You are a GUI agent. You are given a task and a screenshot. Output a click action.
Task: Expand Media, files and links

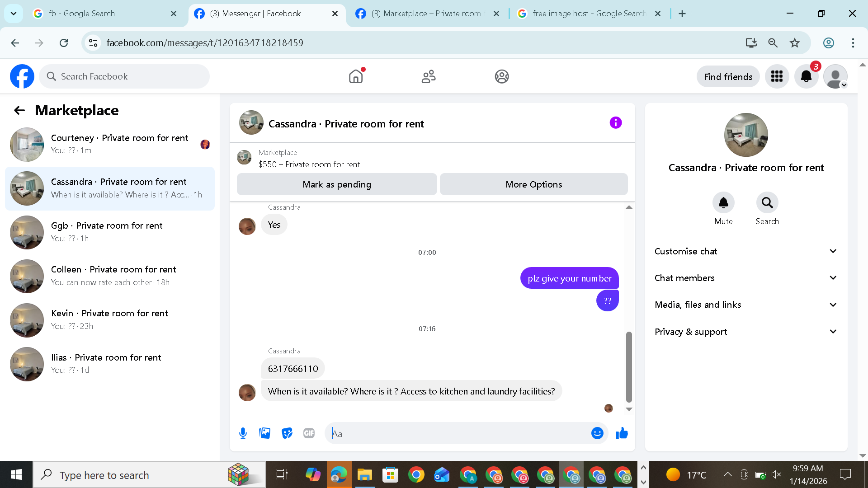(746, 305)
